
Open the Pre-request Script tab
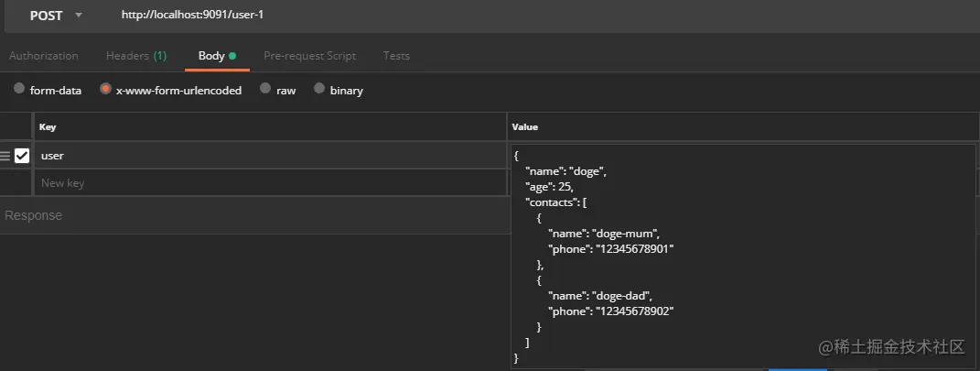pyautogui.click(x=309, y=56)
